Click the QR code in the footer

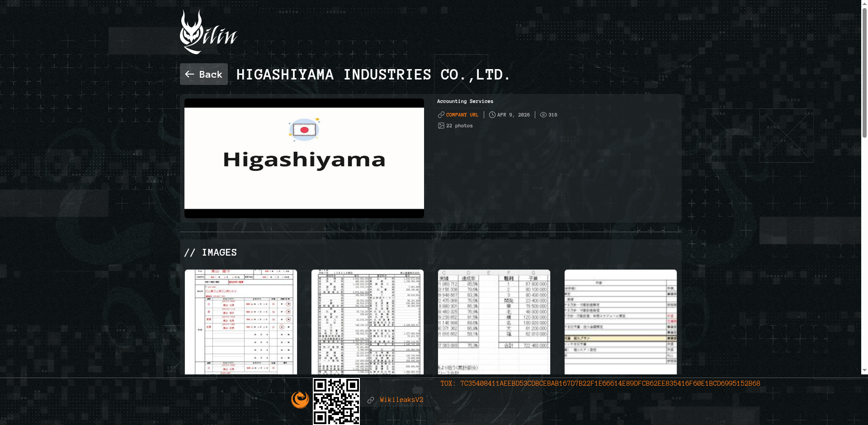pos(336,402)
